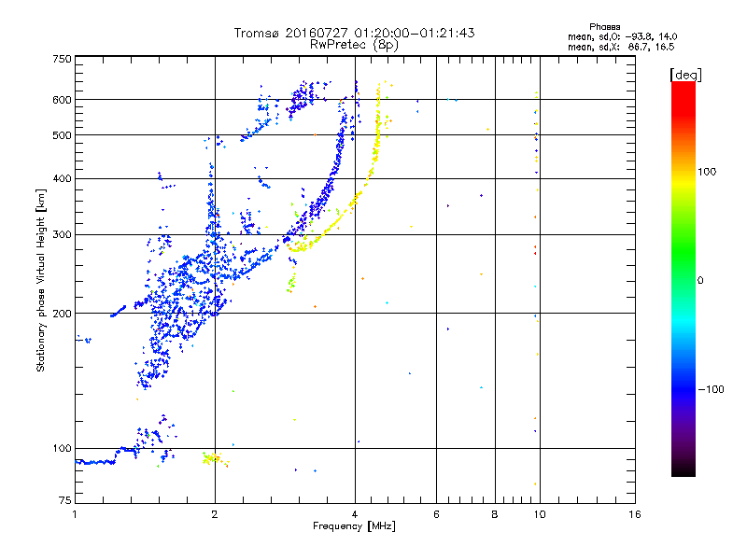Image resolution: width=747 pixels, height=560 pixels.
Task: Click y-axis tick label '400'
Action: point(62,179)
